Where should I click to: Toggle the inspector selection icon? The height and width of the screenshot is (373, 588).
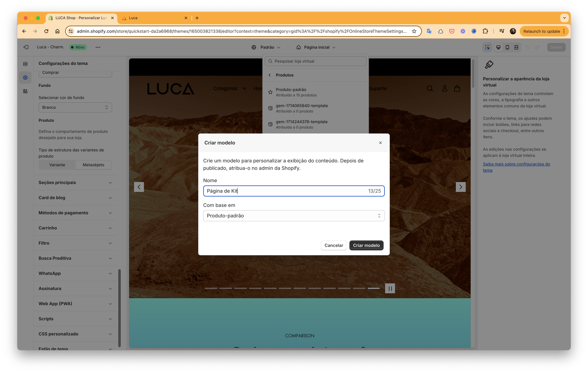[487, 47]
